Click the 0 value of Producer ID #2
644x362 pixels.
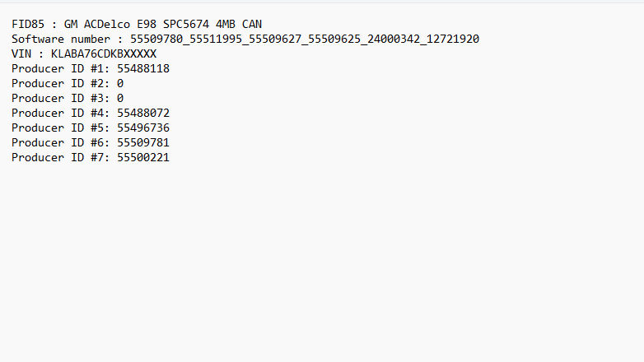point(120,83)
